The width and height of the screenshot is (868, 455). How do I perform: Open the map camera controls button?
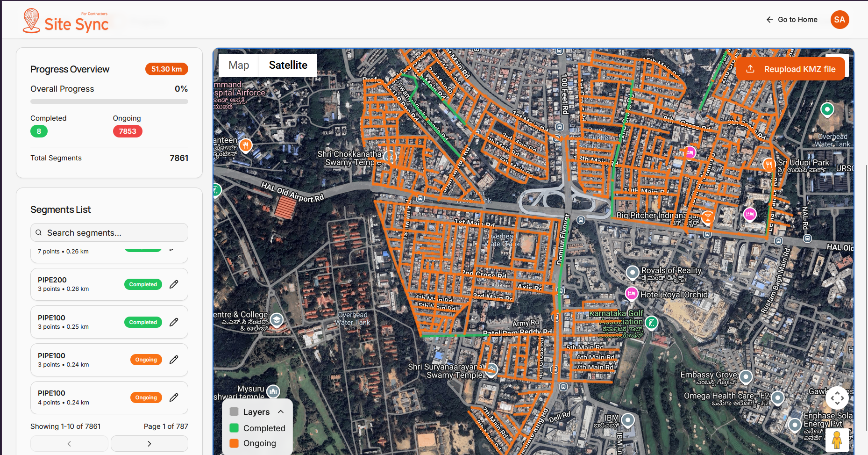(837, 398)
